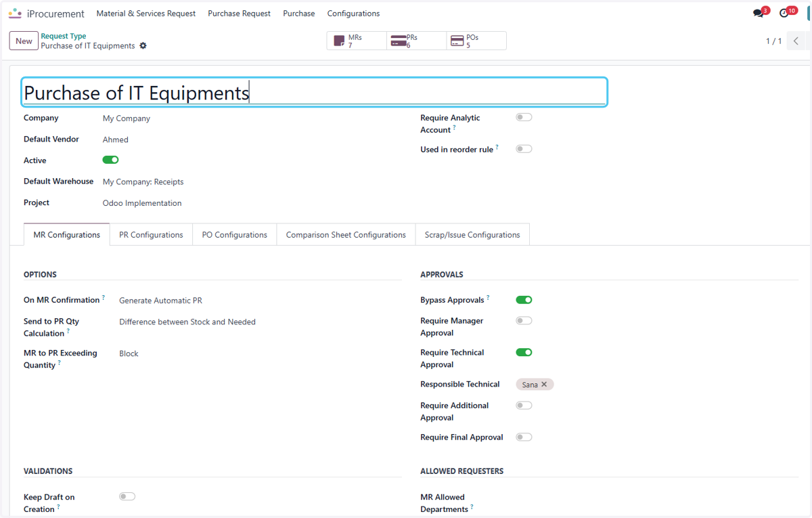Click the PRs card icon
Viewport: 812px width, 518px height.
point(399,41)
